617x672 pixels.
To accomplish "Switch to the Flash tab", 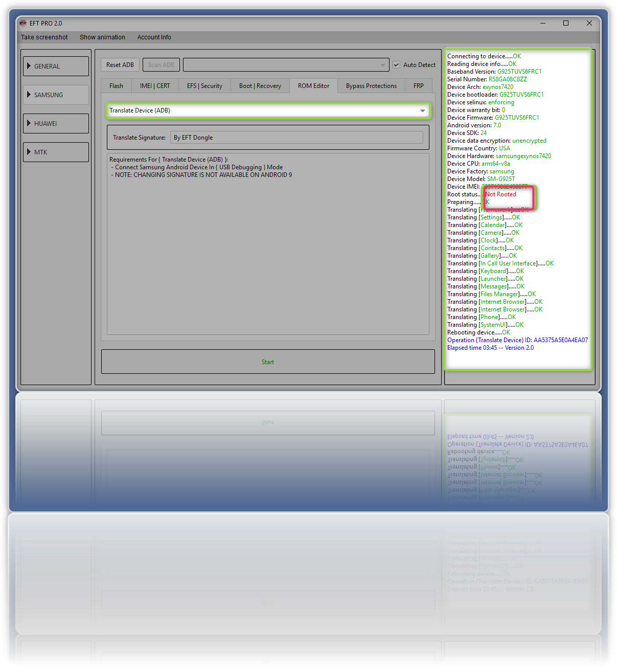I will click(x=116, y=86).
